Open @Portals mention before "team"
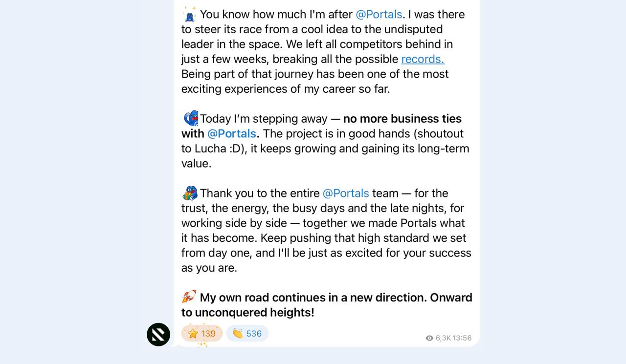 (x=346, y=193)
